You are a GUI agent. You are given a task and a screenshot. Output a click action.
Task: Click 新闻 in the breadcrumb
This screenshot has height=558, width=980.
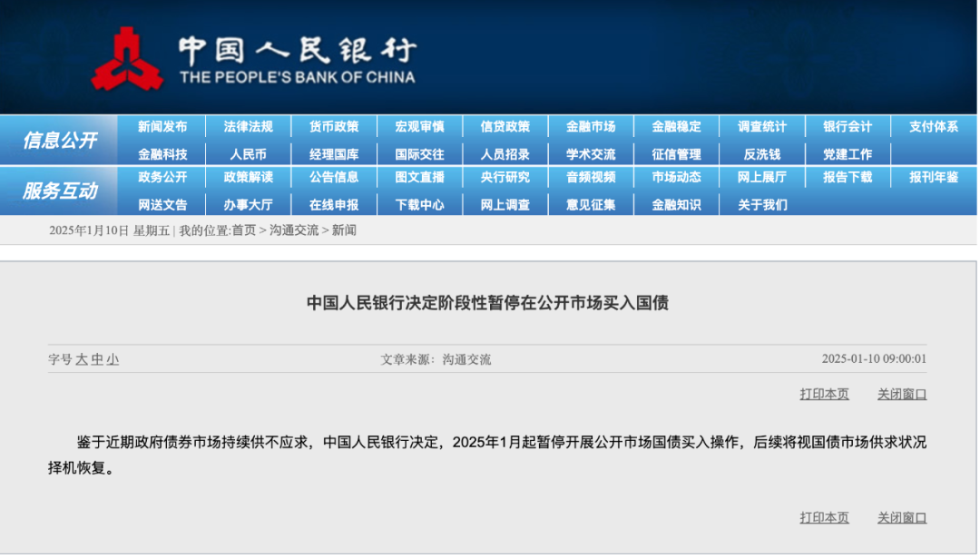[x=344, y=230]
